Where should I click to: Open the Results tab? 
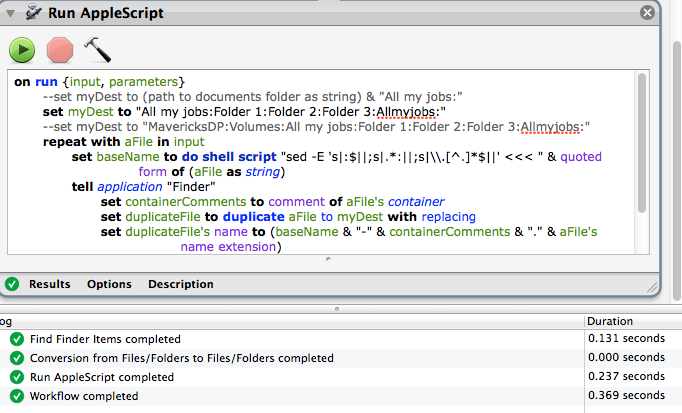click(x=50, y=284)
